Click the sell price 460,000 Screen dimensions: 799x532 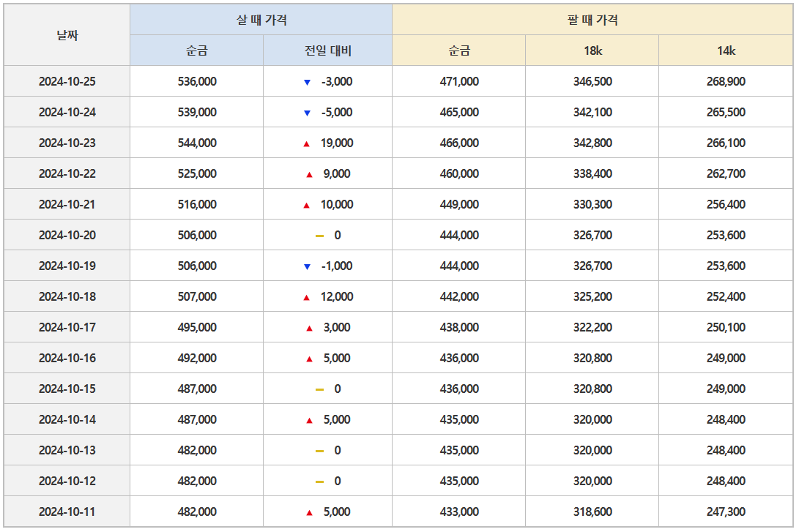click(x=459, y=173)
